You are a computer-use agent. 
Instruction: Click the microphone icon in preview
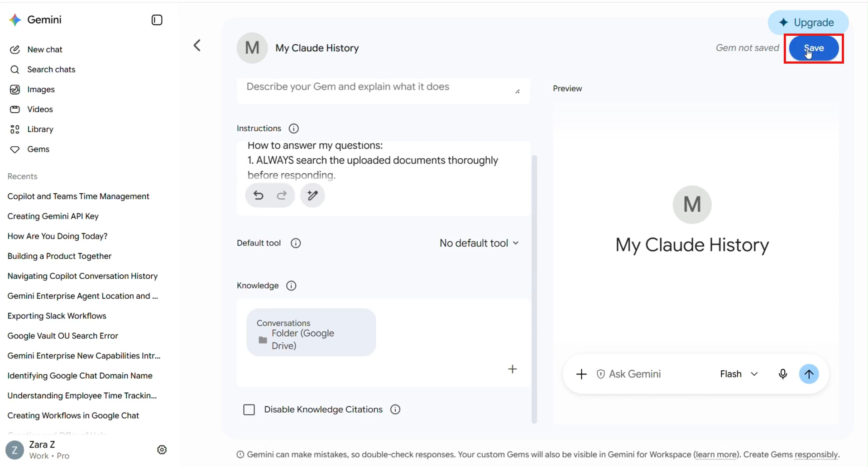point(782,374)
